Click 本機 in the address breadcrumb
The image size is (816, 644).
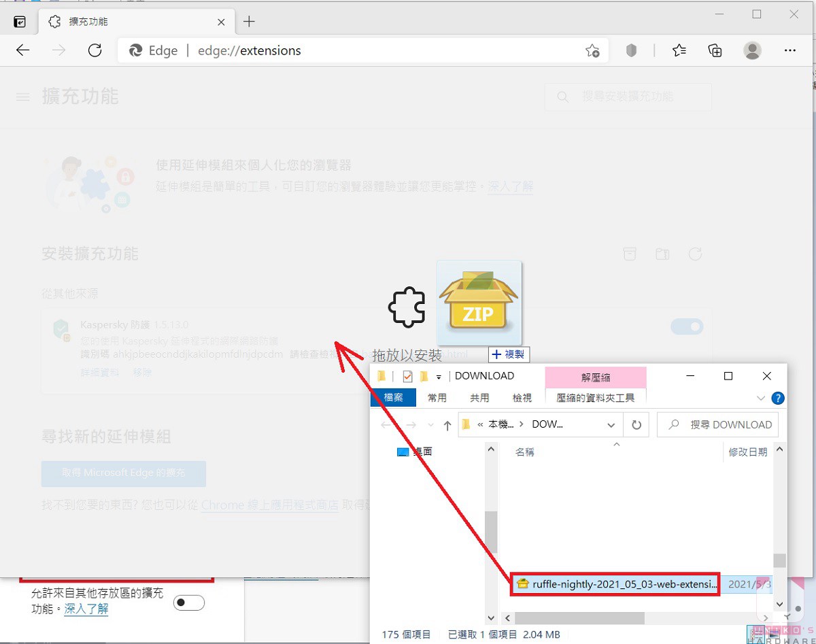tap(500, 424)
